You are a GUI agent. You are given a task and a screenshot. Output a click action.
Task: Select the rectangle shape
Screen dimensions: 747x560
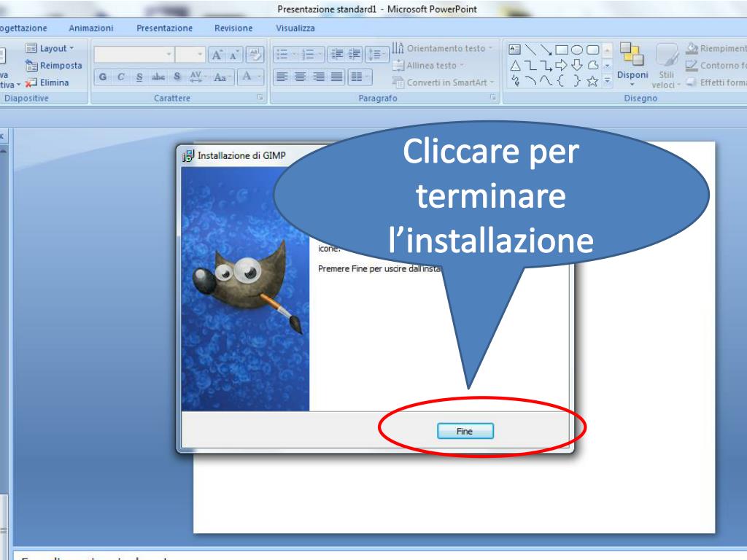(562, 49)
